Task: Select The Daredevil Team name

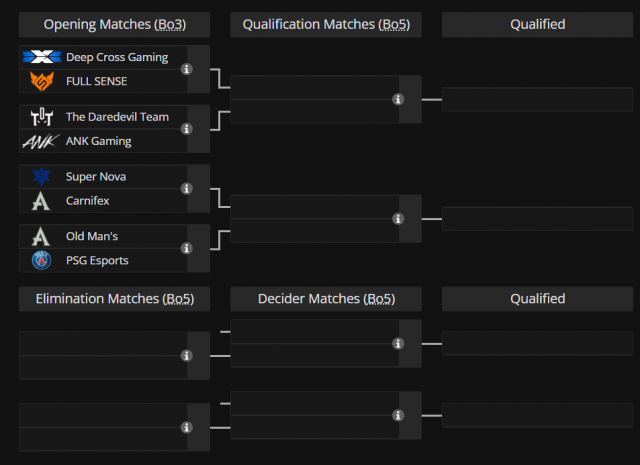Action: pos(117,117)
